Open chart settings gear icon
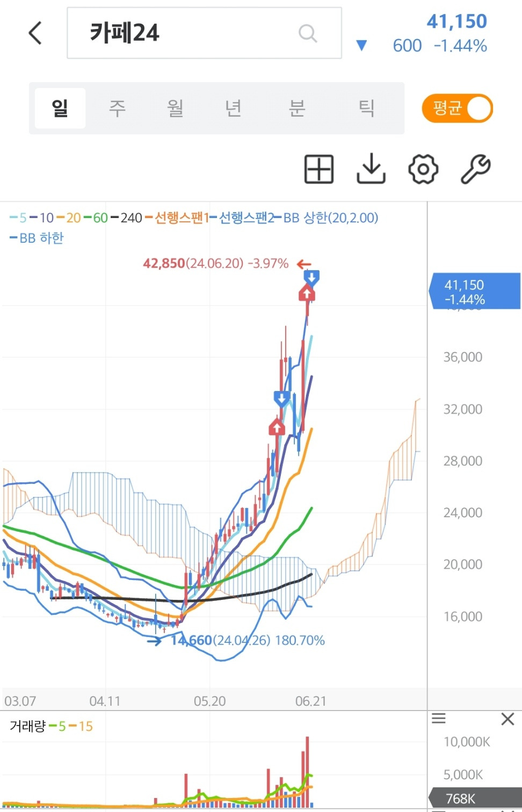The height and width of the screenshot is (812, 522). point(423,169)
